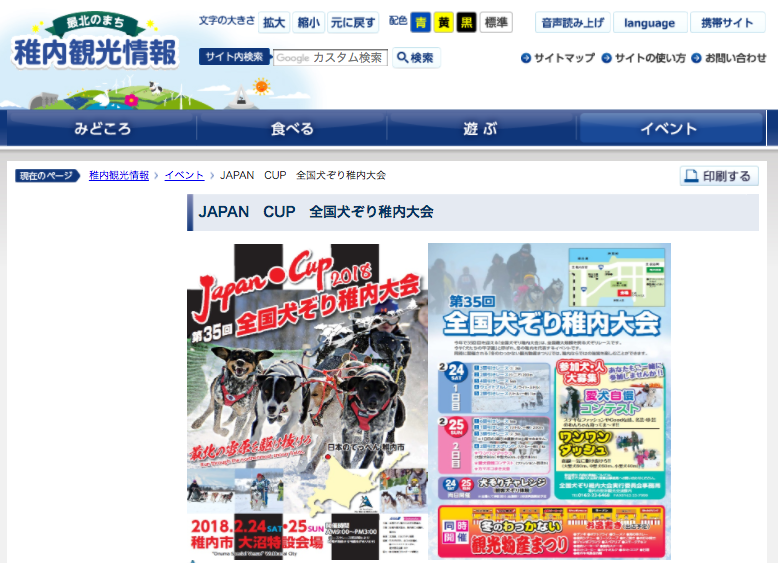Open the サイトマップ link
This screenshot has height=563, width=778.
click(558, 58)
